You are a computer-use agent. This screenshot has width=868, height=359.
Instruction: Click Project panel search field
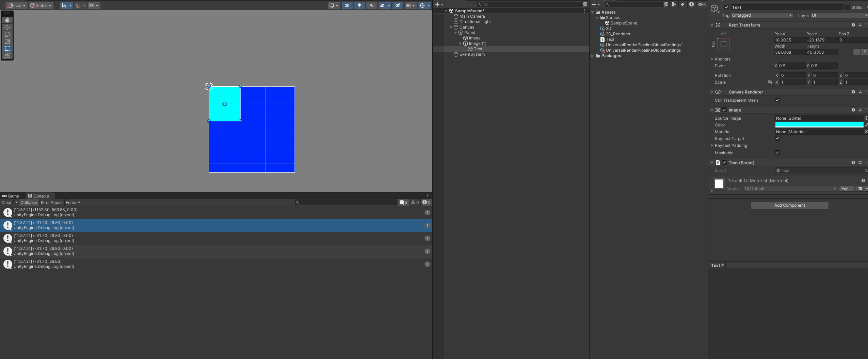click(x=634, y=4)
